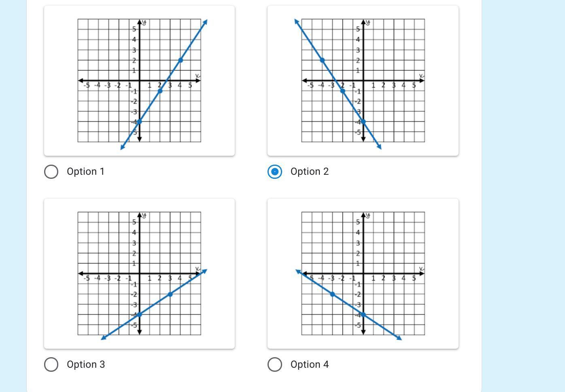Click point (3, -2) on Option 3 graph

[170, 294]
